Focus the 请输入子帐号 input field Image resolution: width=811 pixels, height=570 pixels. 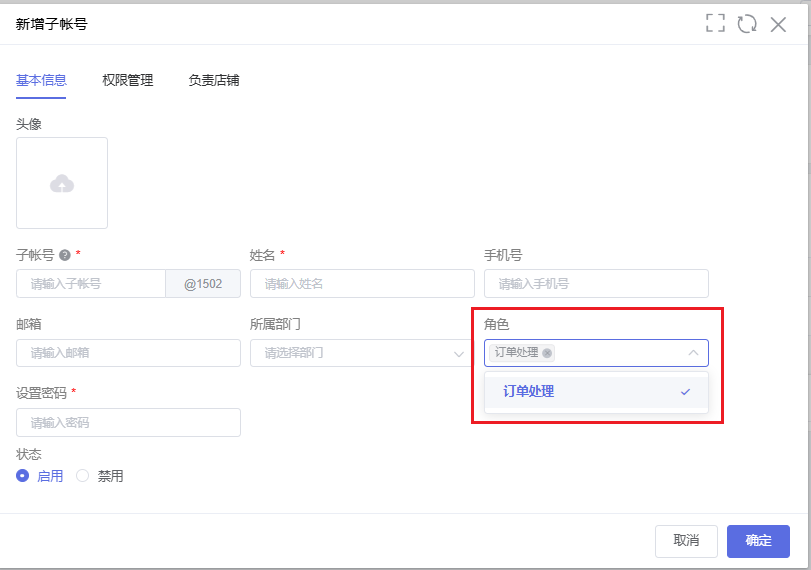(x=91, y=283)
